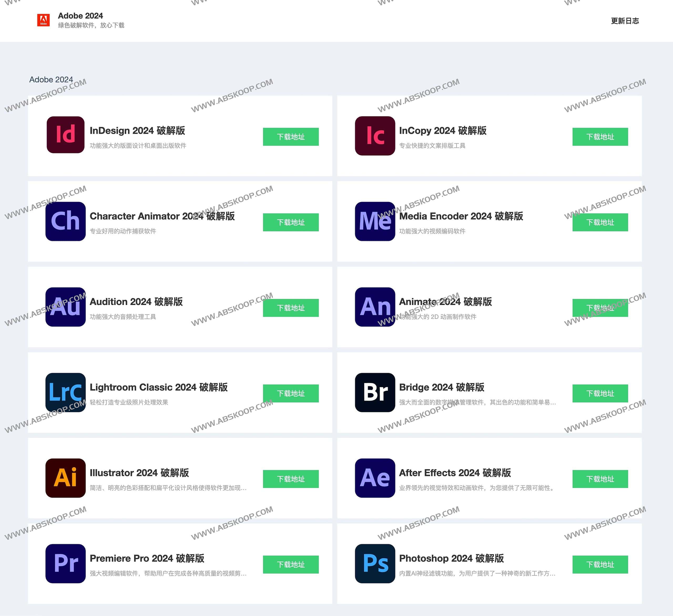673x616 pixels.
Task: Click 下载地址 for InCopy 2024
Action: (600, 137)
